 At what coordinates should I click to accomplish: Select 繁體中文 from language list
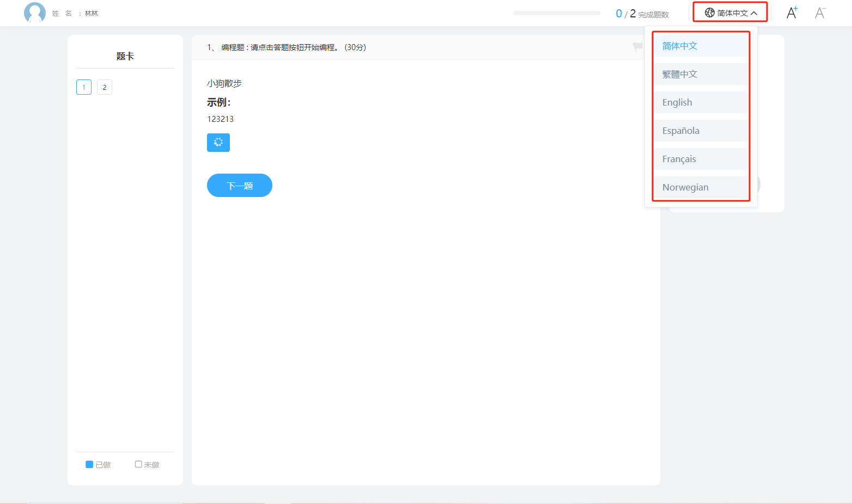[x=701, y=74]
